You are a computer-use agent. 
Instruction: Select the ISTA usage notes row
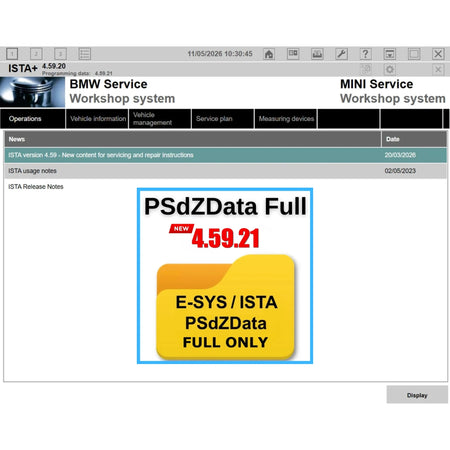click(x=225, y=171)
